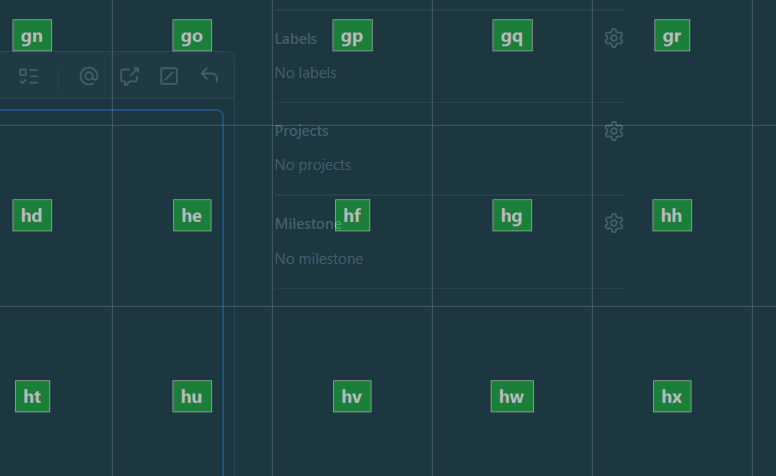Select the 'hx' grid hint label

(x=672, y=396)
